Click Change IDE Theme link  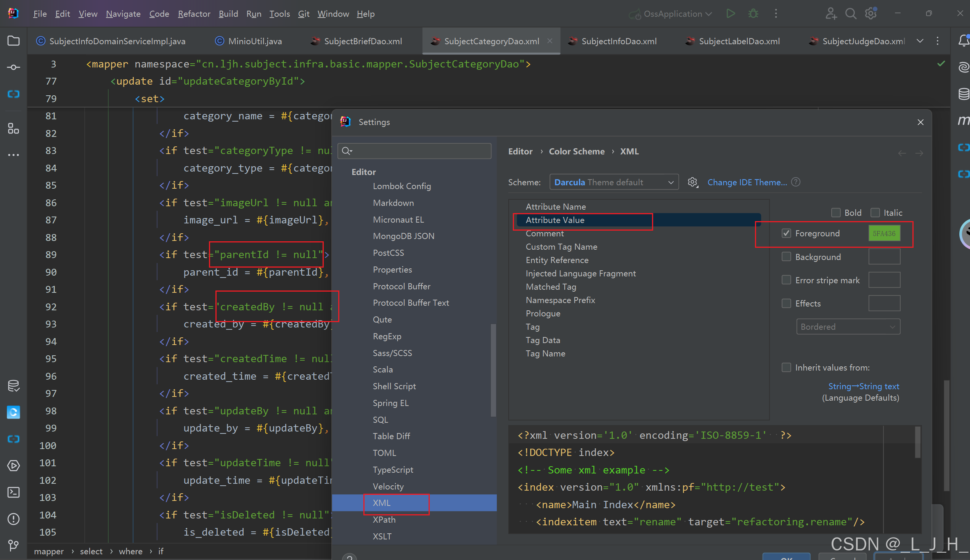pos(747,182)
